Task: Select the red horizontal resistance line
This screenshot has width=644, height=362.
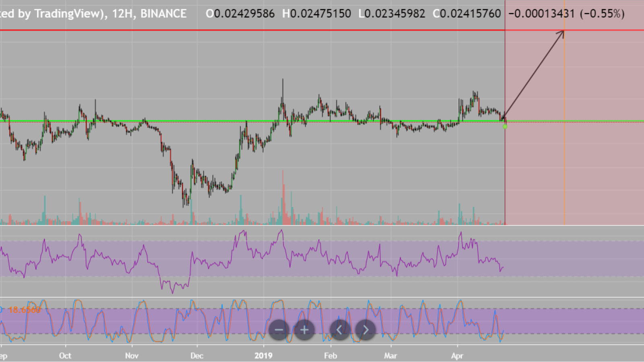Action: pos(322,30)
